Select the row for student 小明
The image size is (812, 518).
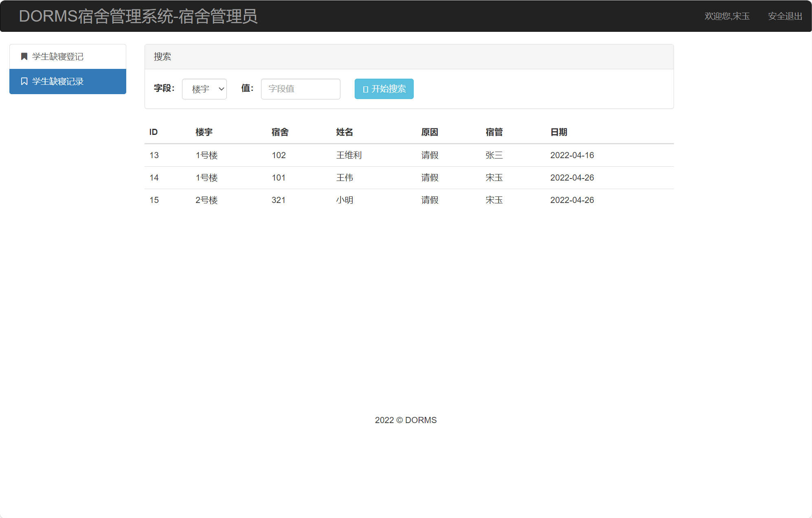pos(345,200)
